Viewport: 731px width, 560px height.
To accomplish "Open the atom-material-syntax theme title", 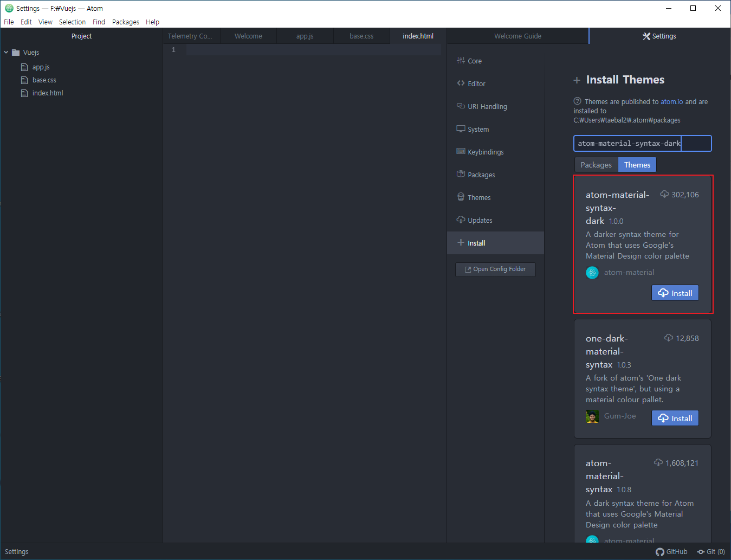I will point(605,476).
